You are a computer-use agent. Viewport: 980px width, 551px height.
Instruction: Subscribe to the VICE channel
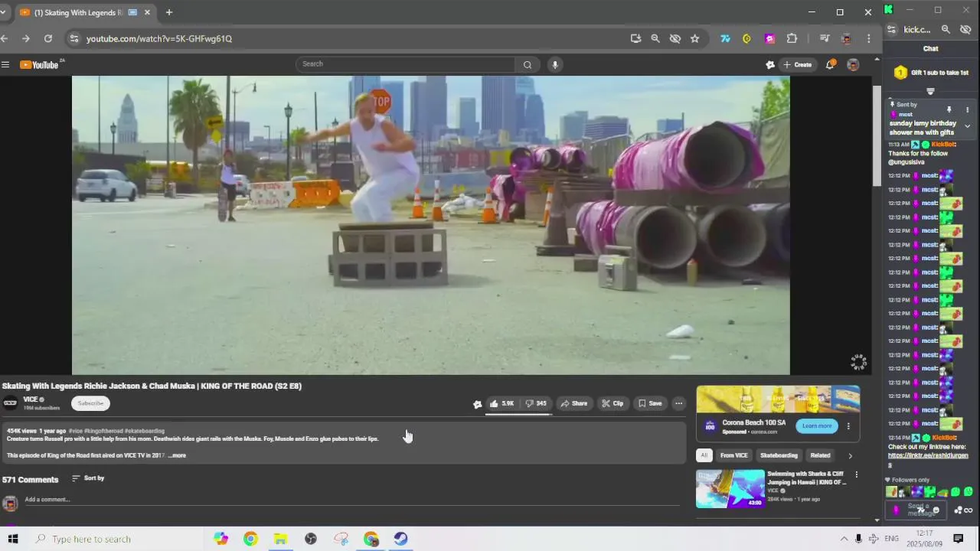(90, 403)
